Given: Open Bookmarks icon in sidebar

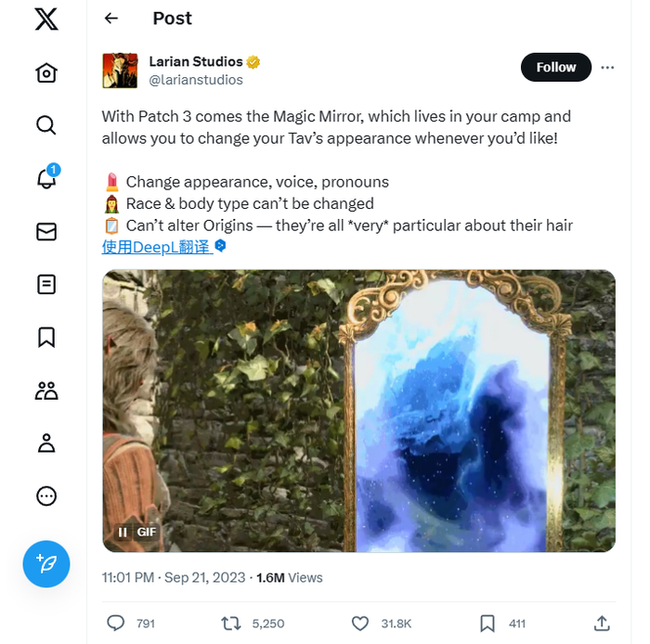Looking at the screenshot, I should point(46,337).
